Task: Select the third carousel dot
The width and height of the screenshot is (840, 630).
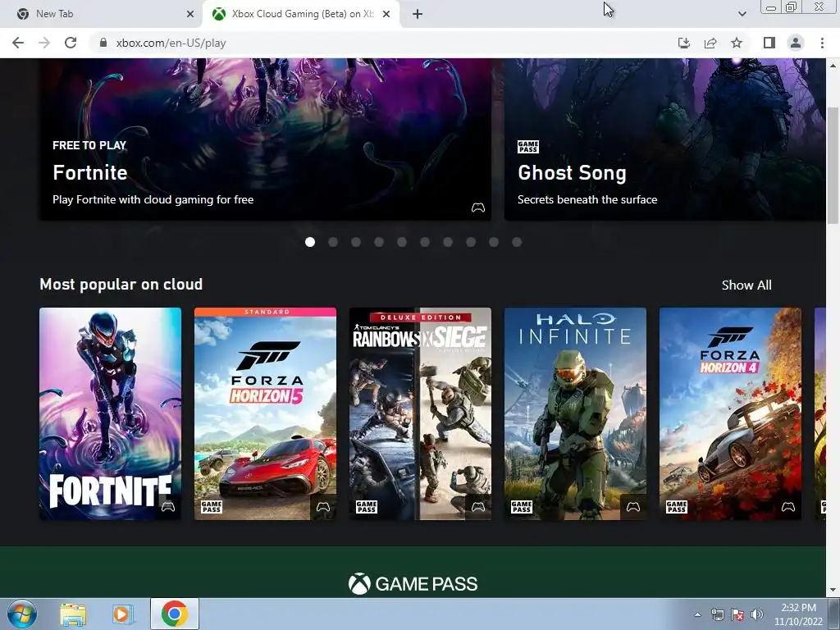Action: [356, 242]
